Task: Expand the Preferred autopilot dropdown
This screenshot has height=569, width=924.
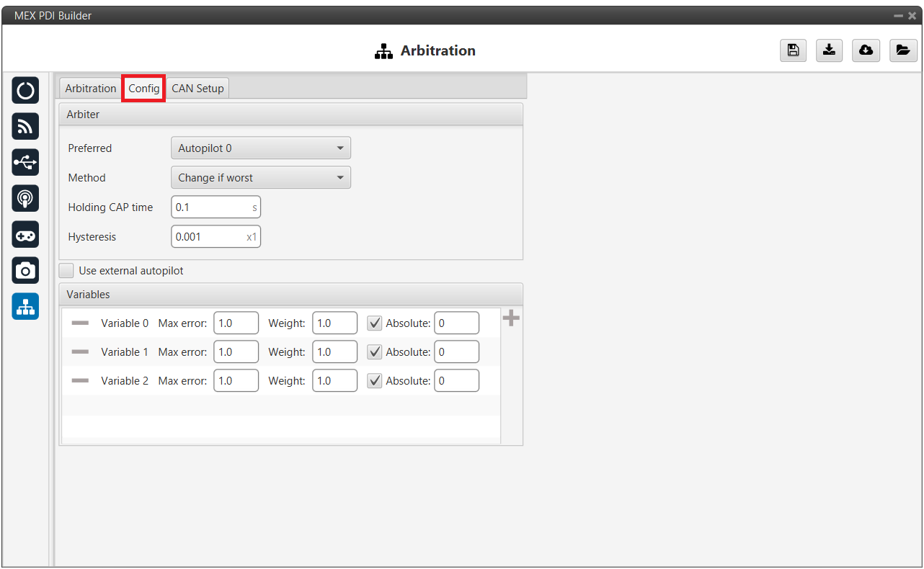Action: click(261, 148)
